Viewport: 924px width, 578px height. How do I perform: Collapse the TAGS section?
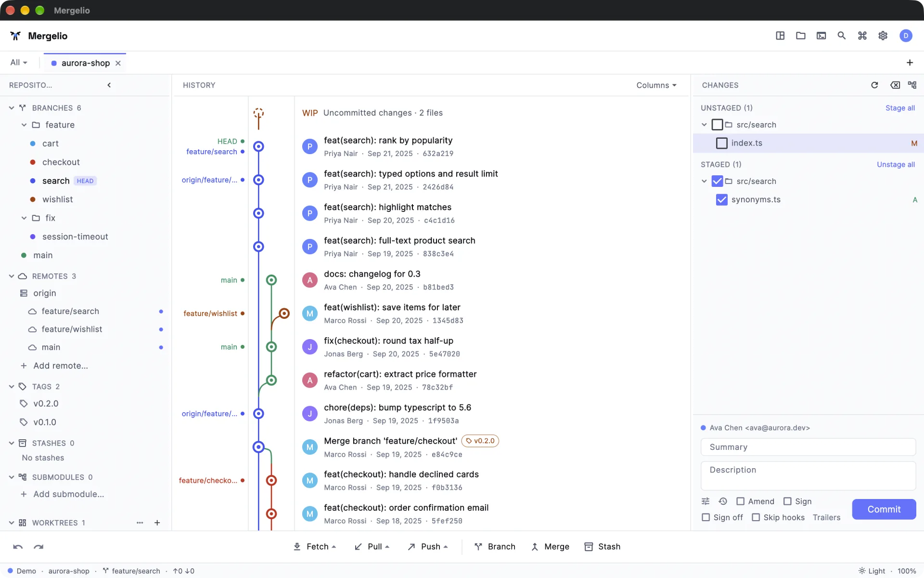pos(12,387)
